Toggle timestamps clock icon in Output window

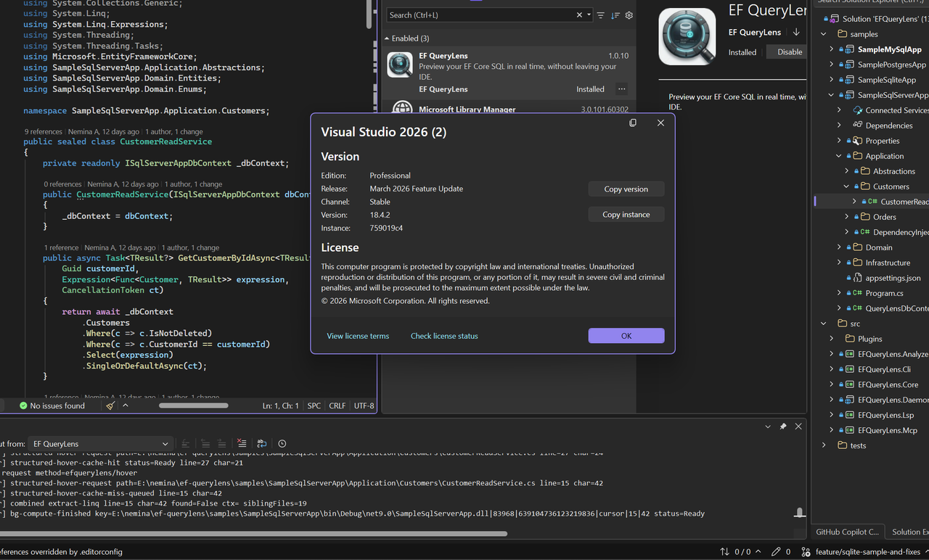pos(282,443)
